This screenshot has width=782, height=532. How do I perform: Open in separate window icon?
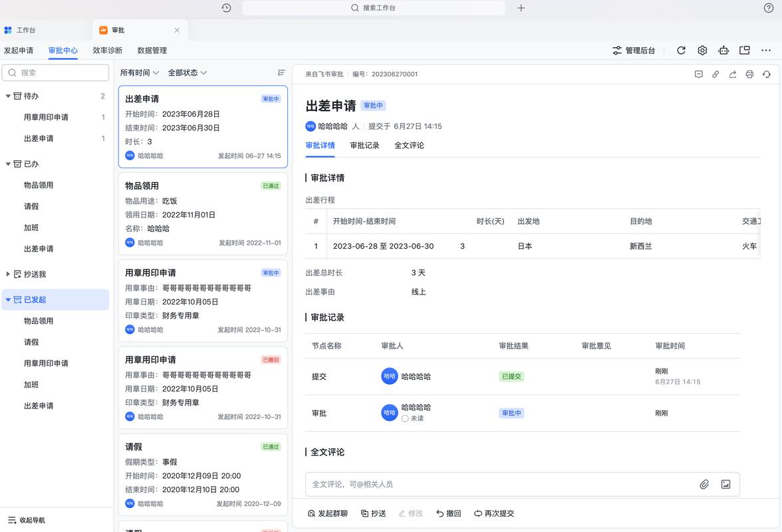pyautogui.click(x=745, y=51)
